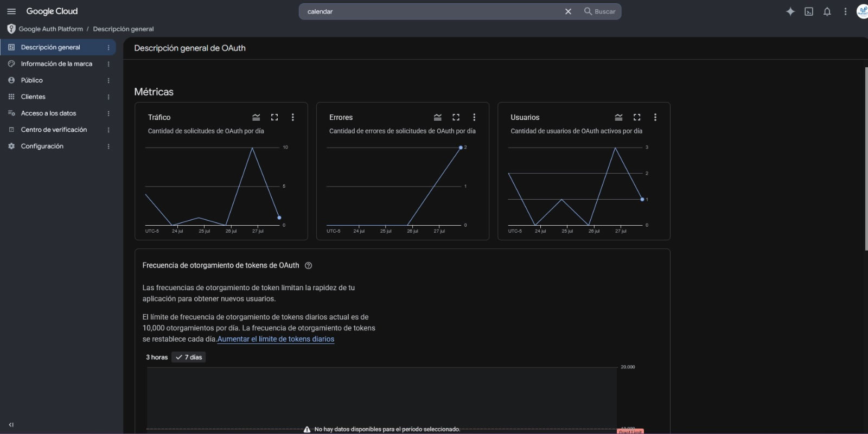The height and width of the screenshot is (434, 868).
Task: Clear the search field with the X icon
Action: click(x=568, y=11)
